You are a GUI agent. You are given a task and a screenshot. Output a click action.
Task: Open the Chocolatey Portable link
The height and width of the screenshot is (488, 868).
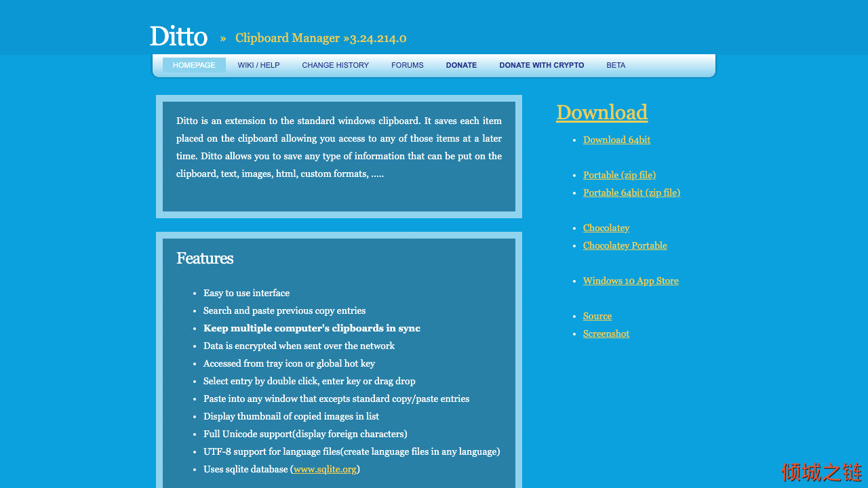(x=625, y=245)
